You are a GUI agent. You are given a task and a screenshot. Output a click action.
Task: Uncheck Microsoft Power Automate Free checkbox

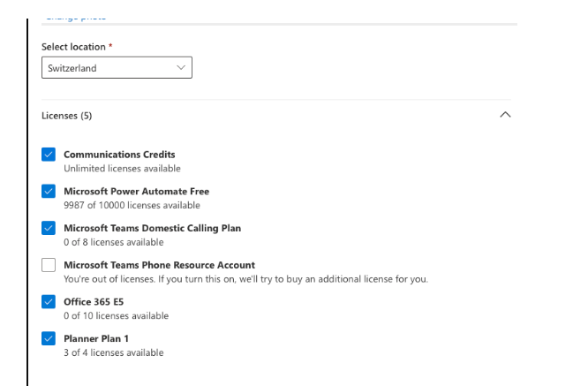pyautogui.click(x=49, y=191)
